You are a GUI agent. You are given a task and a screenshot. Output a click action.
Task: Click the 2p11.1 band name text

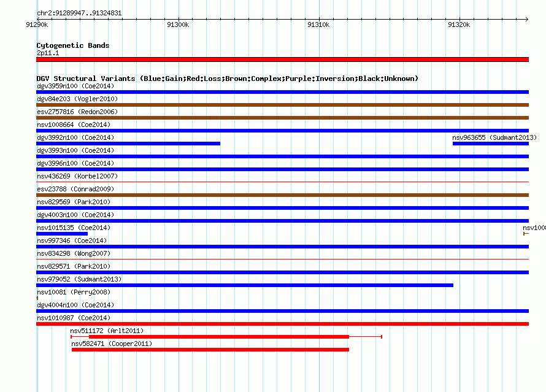click(x=48, y=53)
